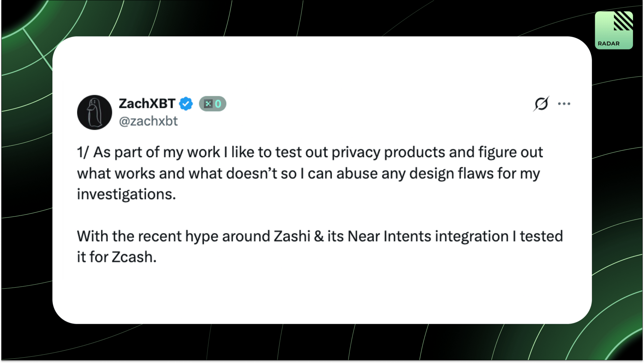This screenshot has height=363, width=644.
Task: Click the 1/ thread number
Action: coord(83,152)
